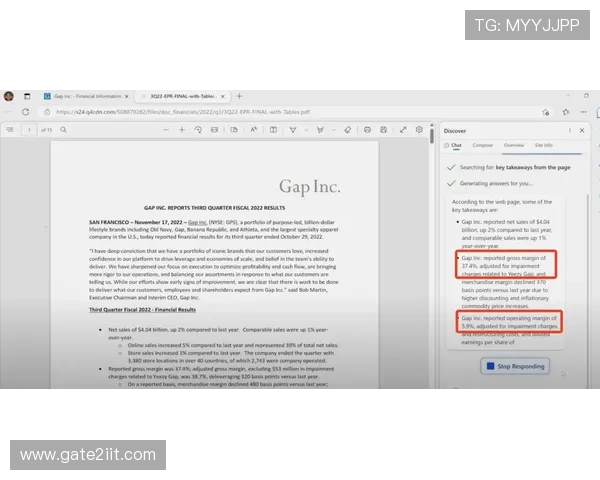Save the PDF with the floppy disk icon
Viewport: 600px width, 480px height.
[384, 129]
